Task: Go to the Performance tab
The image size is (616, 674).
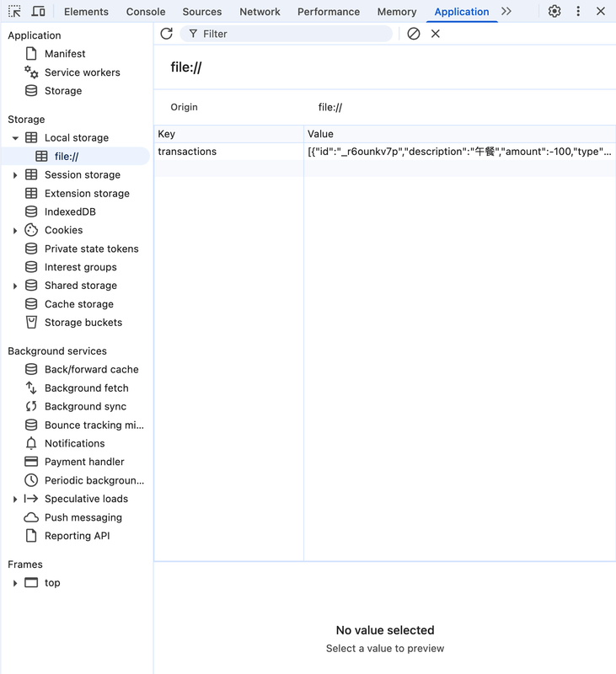Action: 329,12
